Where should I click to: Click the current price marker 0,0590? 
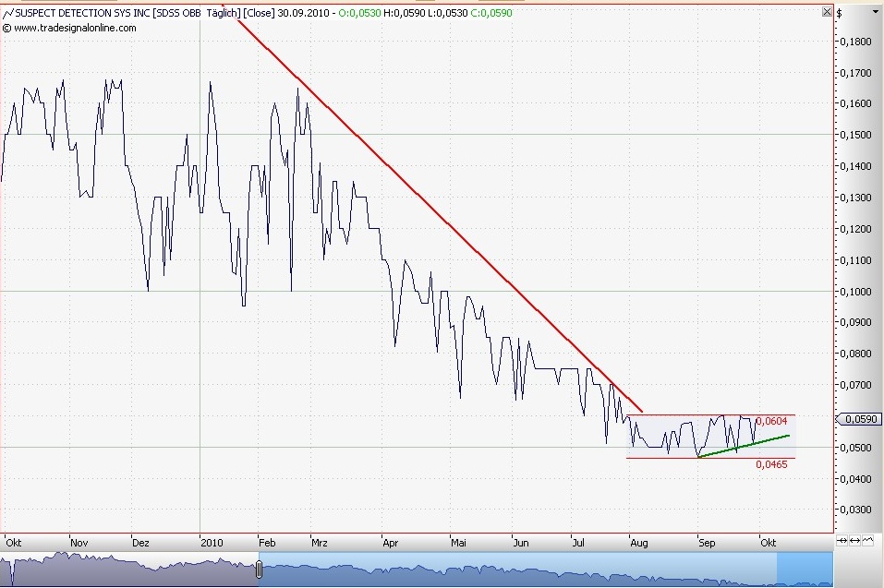pos(859,418)
